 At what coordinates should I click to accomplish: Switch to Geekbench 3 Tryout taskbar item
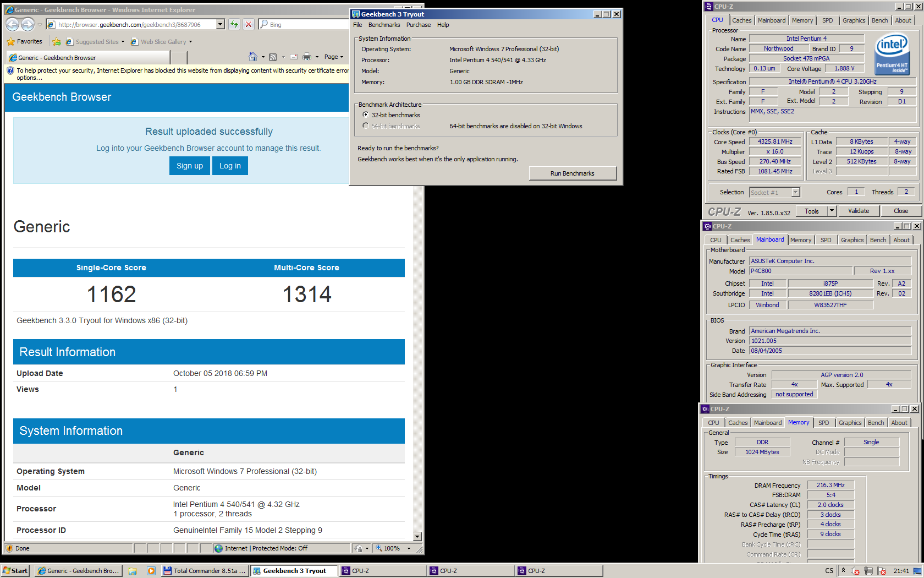click(294, 571)
